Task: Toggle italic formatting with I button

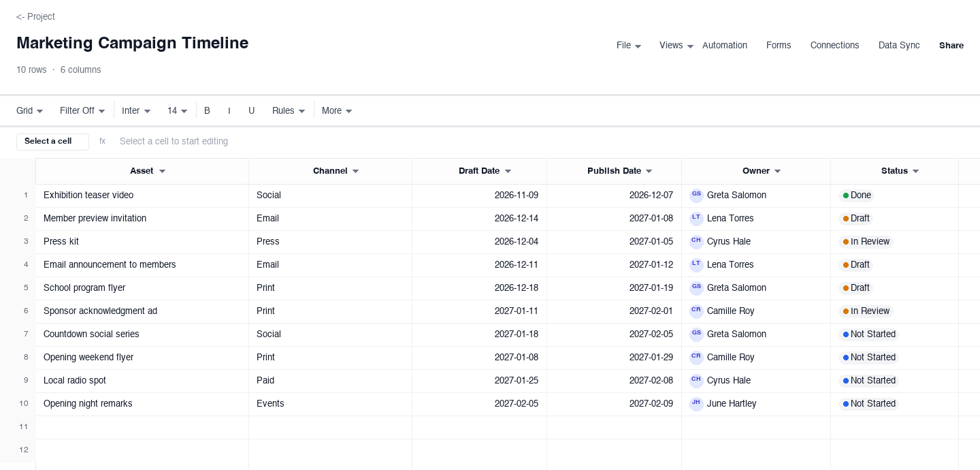Action: [229, 110]
